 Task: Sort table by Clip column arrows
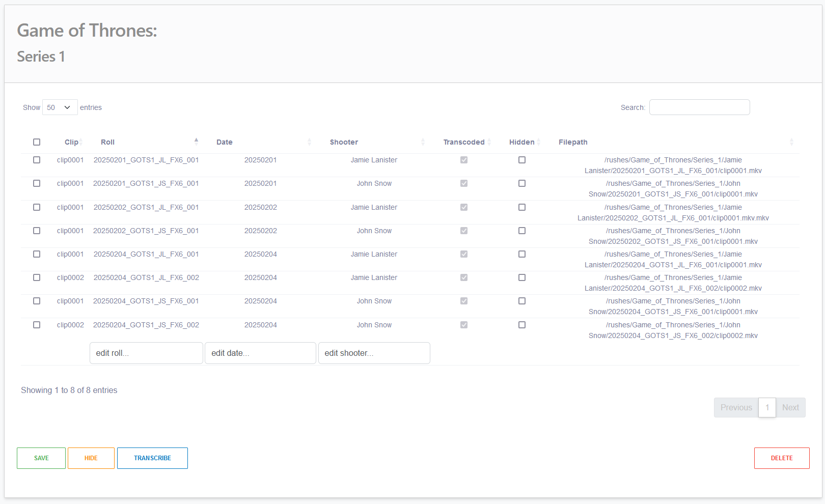81,142
